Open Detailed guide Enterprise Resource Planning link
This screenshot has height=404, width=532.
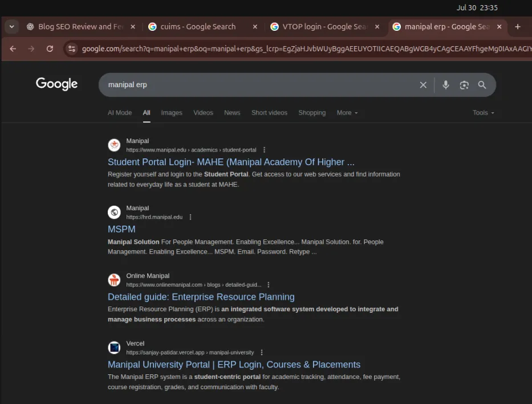tap(201, 297)
